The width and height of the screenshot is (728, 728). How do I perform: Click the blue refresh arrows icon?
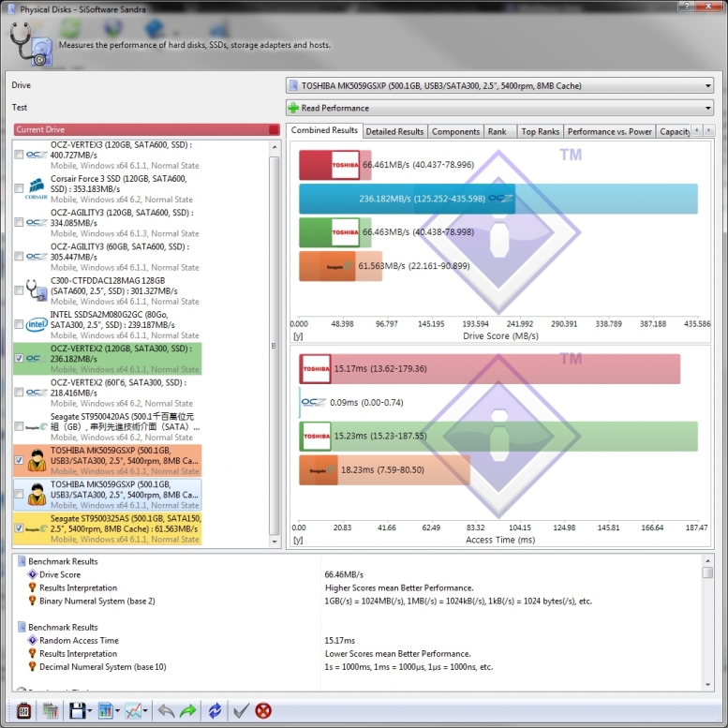pos(215,711)
